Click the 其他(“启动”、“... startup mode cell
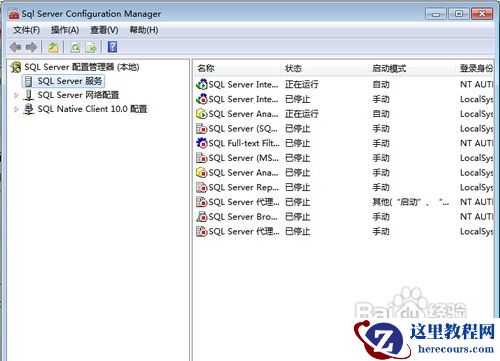 [x=411, y=202]
